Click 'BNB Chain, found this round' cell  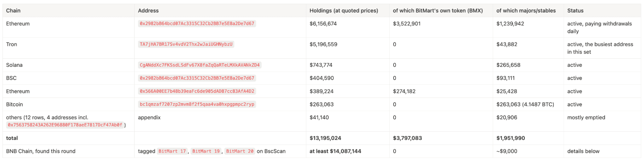tap(41, 151)
